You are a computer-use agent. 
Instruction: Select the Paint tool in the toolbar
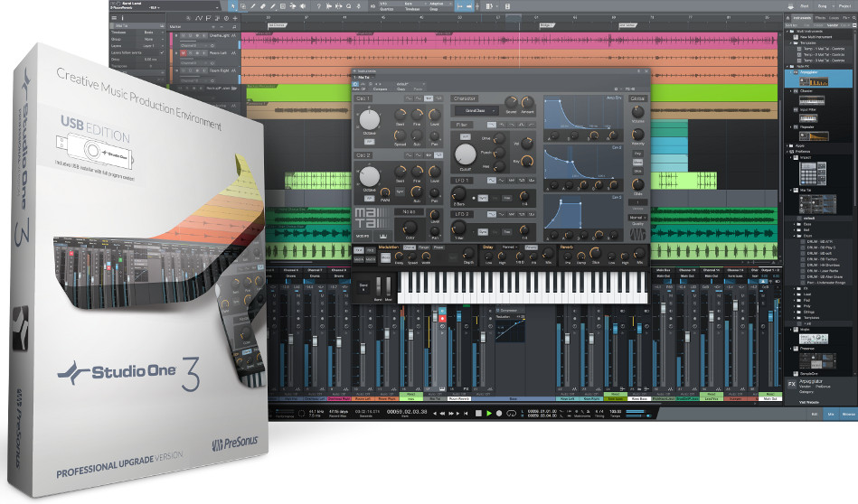(272, 6)
